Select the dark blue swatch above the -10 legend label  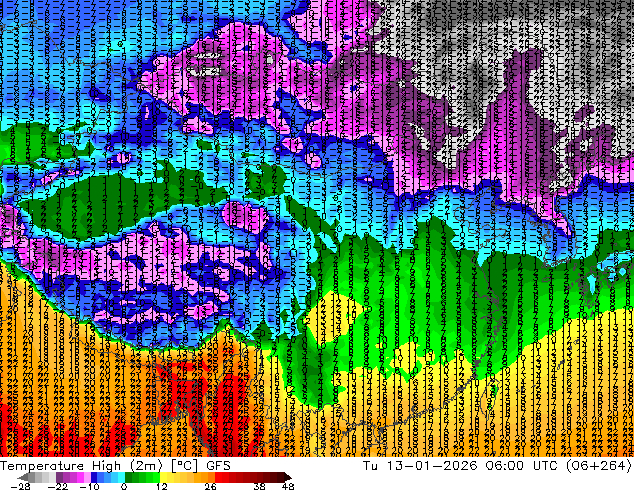94,477
